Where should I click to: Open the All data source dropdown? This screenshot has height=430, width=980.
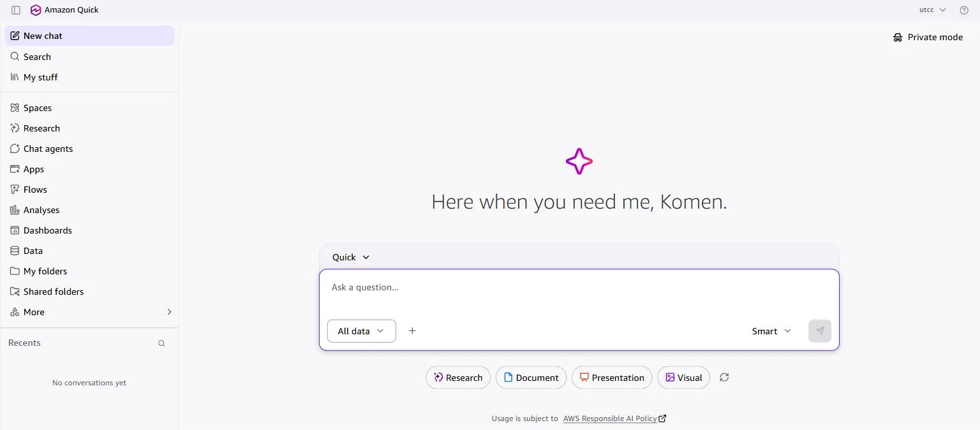pos(362,331)
